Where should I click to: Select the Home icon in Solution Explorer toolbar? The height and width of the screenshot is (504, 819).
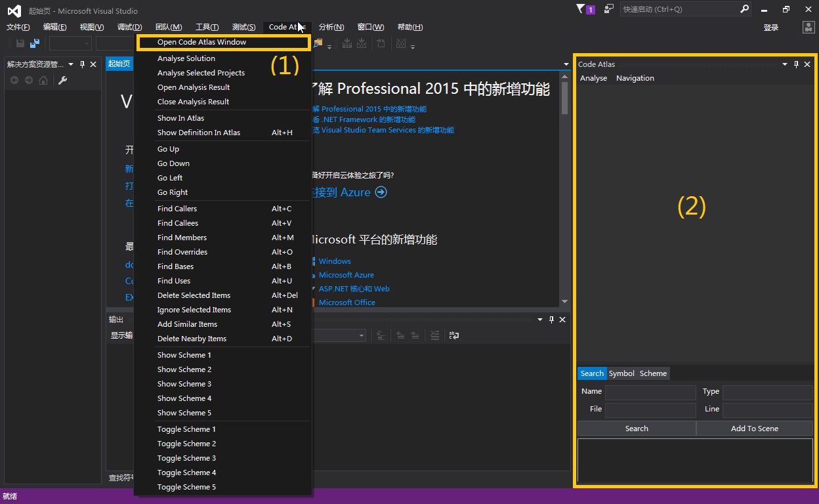pyautogui.click(x=43, y=80)
